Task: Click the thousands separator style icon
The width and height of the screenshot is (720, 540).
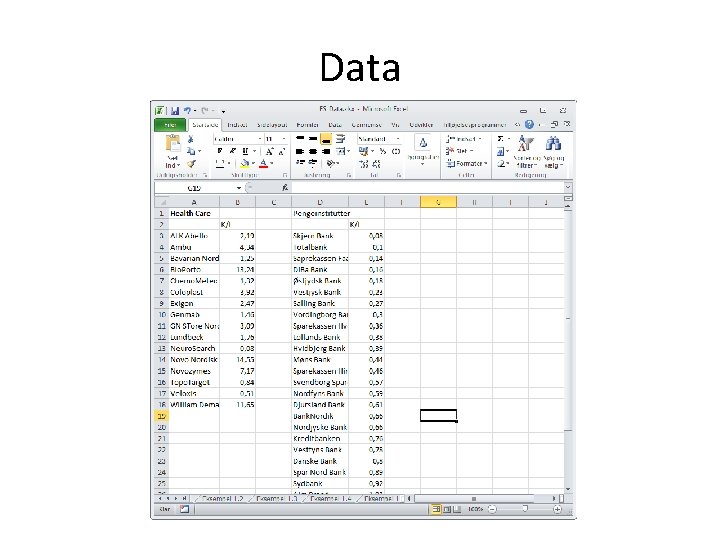Action: tap(396, 151)
